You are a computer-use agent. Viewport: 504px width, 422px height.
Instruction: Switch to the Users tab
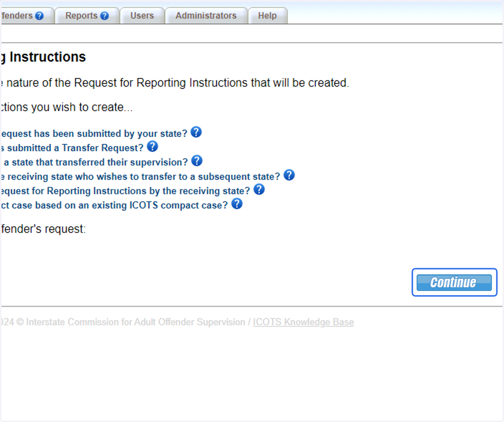coord(142,16)
